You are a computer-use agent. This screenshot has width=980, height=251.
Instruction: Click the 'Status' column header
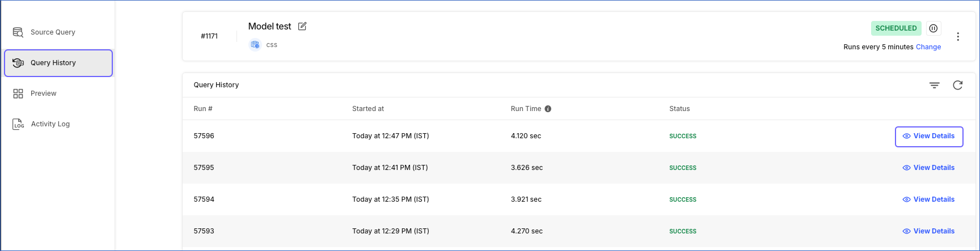coord(679,109)
